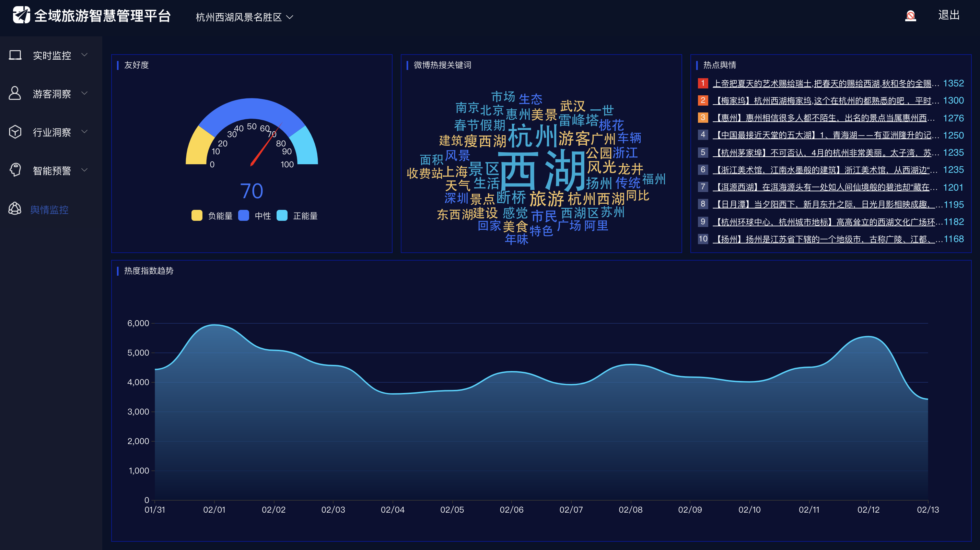Screen dimensions: 980x550
Task: Toggle the blue 中性 legend swatch
Action: tap(244, 216)
